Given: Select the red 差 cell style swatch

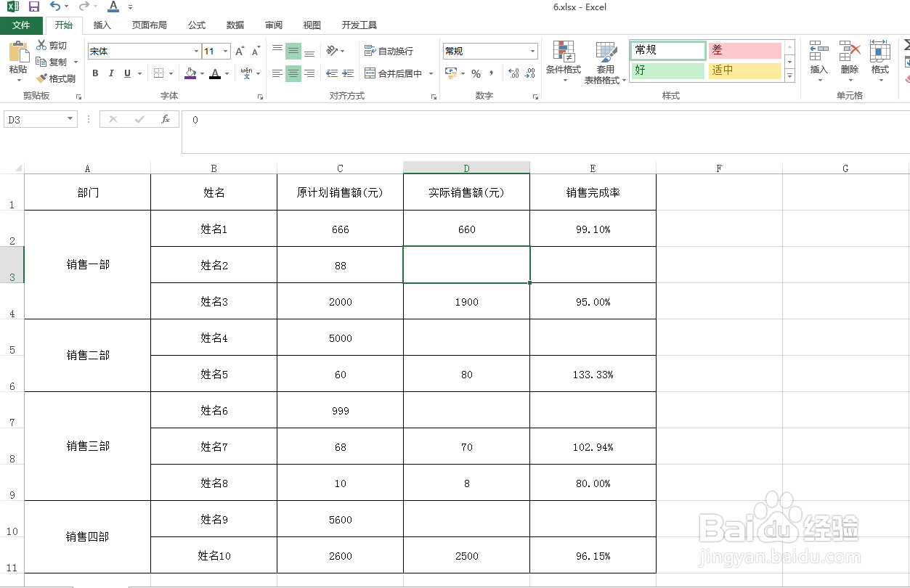Looking at the screenshot, I should [x=744, y=51].
